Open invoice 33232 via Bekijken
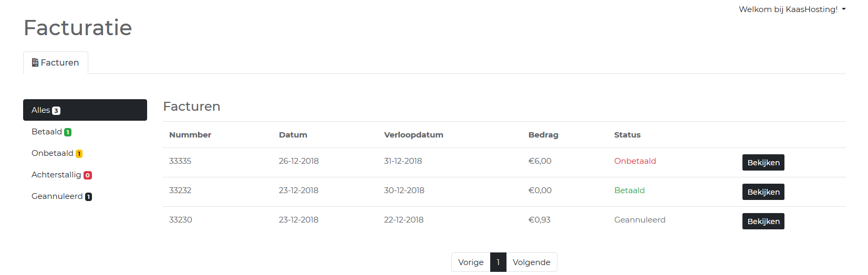Screen dimensions: 868x275 click(763, 192)
